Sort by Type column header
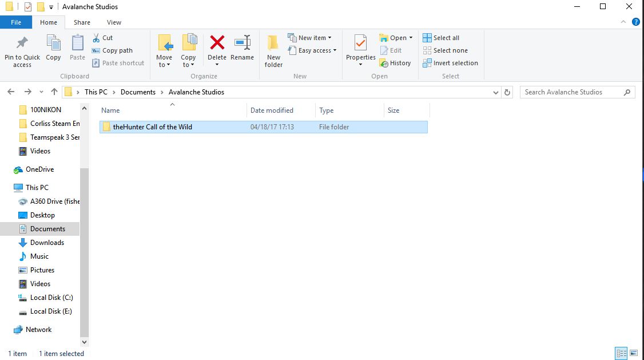This screenshot has height=360, width=644. (349, 110)
